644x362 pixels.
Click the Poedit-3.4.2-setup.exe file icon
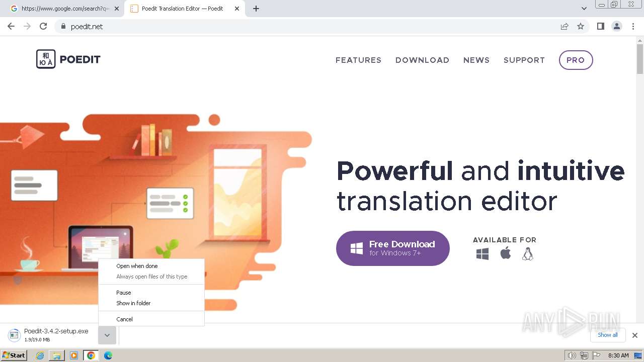coord(14,335)
